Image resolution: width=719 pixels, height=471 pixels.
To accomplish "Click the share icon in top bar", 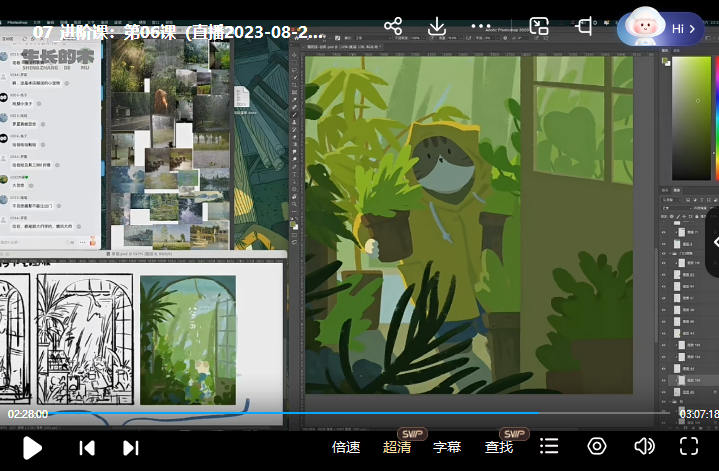I will (393, 27).
